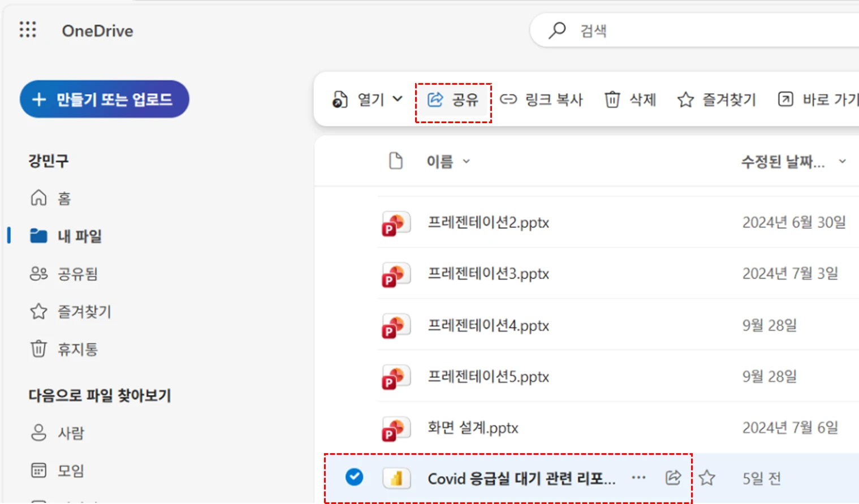Click the 공유 share button in toolbar
This screenshot has height=504, width=859.
pyautogui.click(x=453, y=100)
